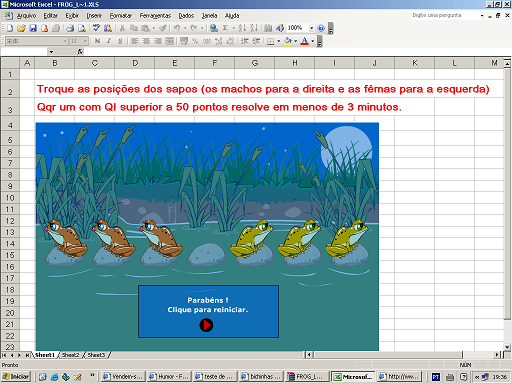Sort descending with the Z-A icon
Image resolution: width=512 pixels, height=384 pixels.
coord(254,28)
